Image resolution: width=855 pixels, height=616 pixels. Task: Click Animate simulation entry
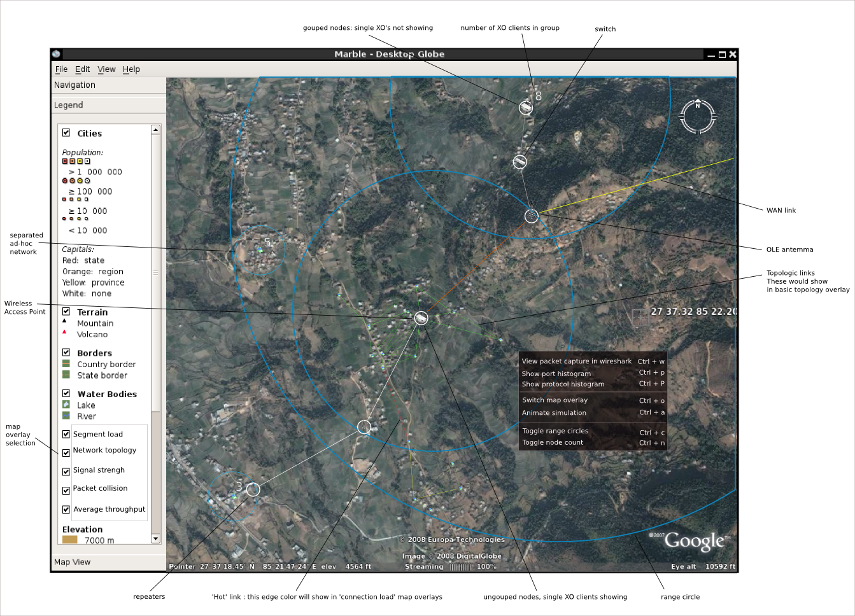click(x=554, y=412)
